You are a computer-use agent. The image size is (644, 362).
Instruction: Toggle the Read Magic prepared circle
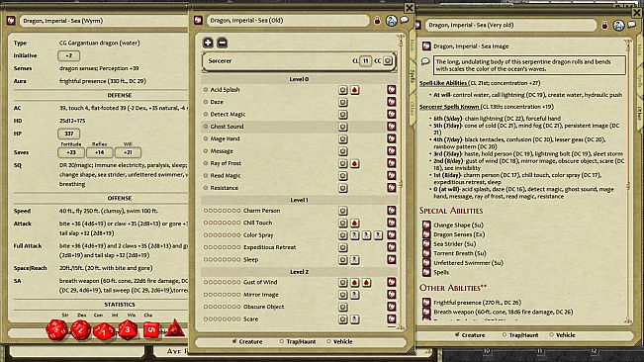pos(206,176)
